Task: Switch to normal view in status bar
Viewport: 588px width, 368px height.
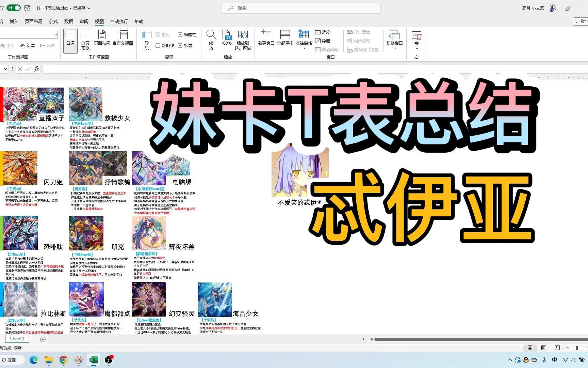Action: pos(530,348)
